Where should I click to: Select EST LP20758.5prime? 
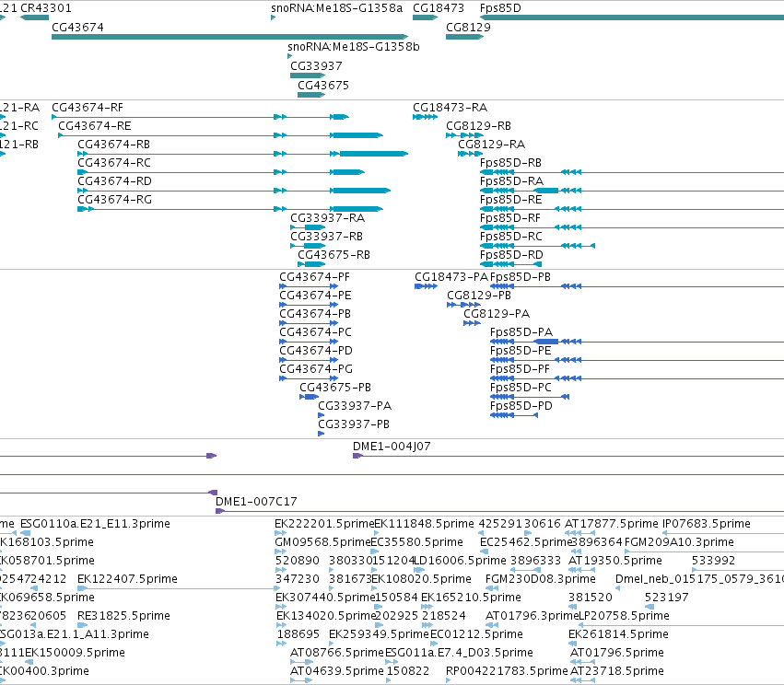point(624,616)
